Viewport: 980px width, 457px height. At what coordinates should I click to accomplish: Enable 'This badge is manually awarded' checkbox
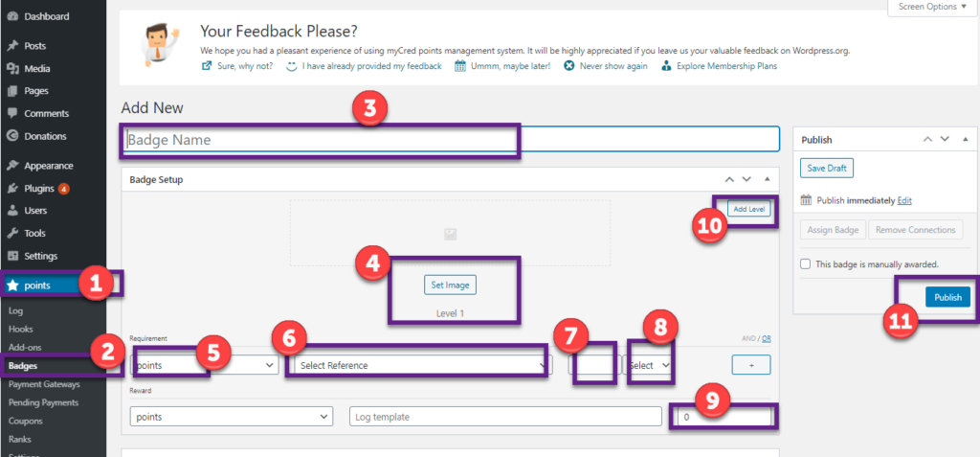pyautogui.click(x=805, y=263)
